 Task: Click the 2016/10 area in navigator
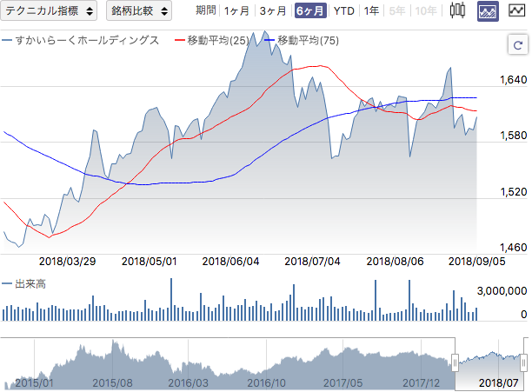(x=266, y=382)
